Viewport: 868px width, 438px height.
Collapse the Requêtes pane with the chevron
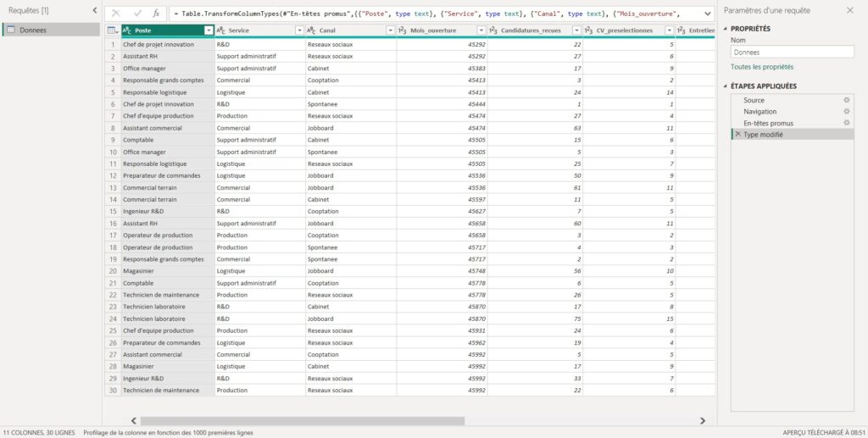click(94, 10)
